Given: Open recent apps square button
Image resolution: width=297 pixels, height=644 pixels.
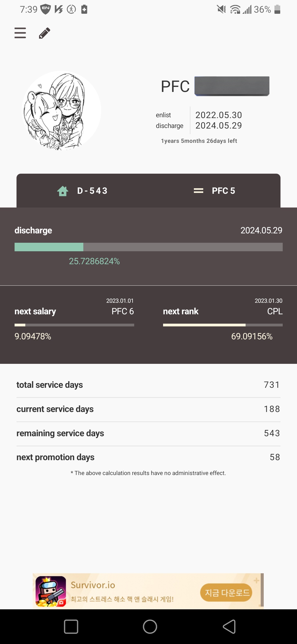Looking at the screenshot, I should click(x=71, y=627).
